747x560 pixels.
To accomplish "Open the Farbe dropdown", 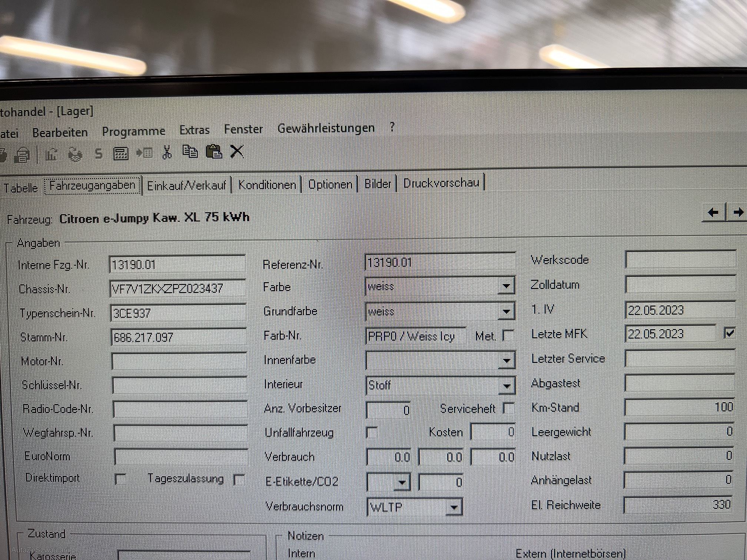I will tap(506, 286).
